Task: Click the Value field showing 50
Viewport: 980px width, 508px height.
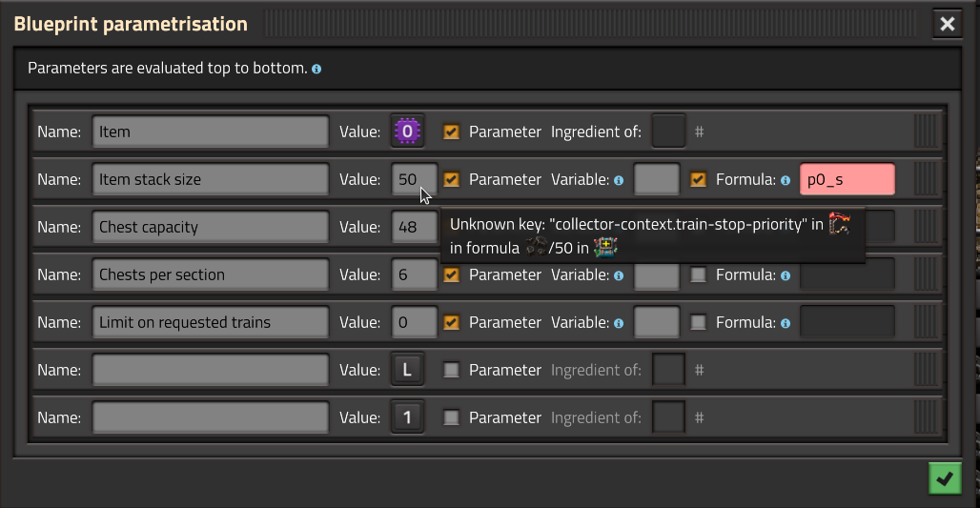Action: pyautogui.click(x=415, y=179)
